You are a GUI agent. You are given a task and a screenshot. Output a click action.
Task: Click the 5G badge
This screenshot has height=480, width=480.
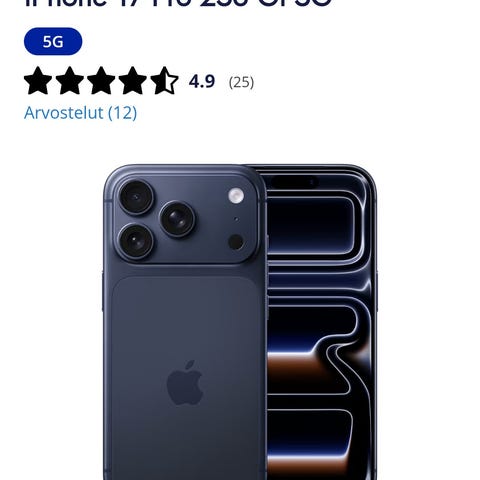pyautogui.click(x=53, y=42)
